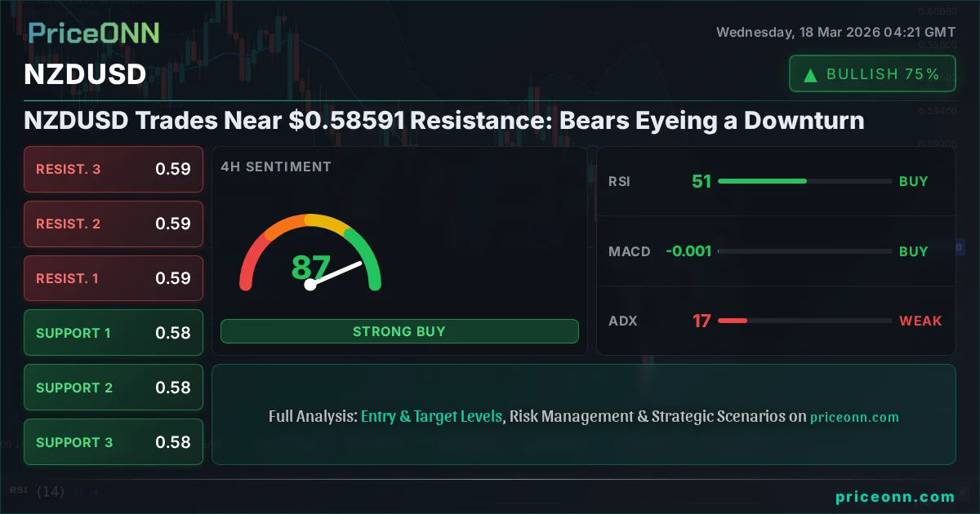Select the RESIST. 2 level row
Image resolution: width=980 pixels, height=514 pixels.
(x=114, y=224)
